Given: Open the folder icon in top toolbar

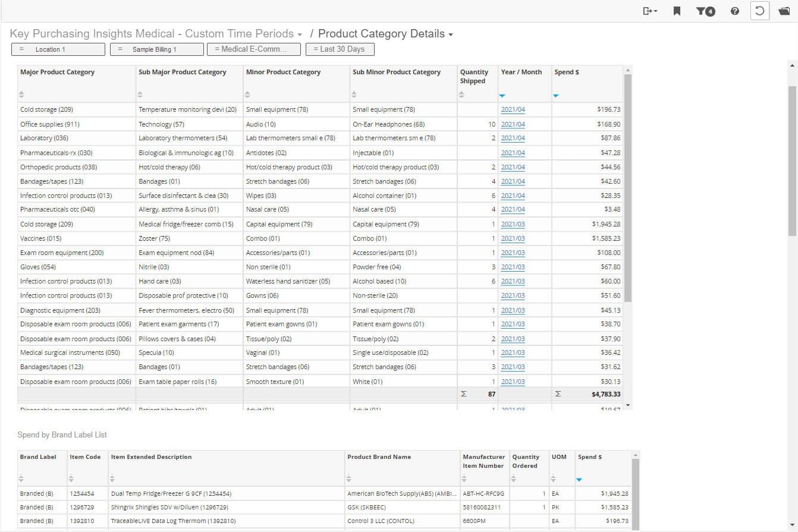Looking at the screenshot, I should point(784,11).
